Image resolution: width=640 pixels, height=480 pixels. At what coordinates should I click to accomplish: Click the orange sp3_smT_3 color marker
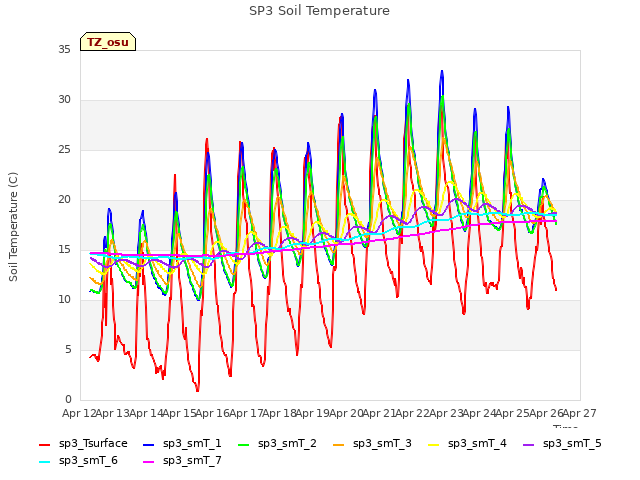[339, 444]
